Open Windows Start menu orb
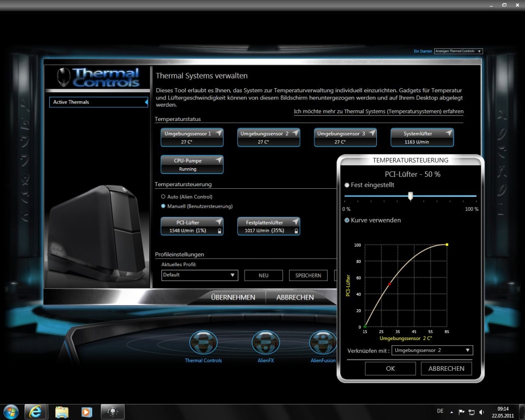Viewport: 525px width, 420px height. tap(11, 412)
